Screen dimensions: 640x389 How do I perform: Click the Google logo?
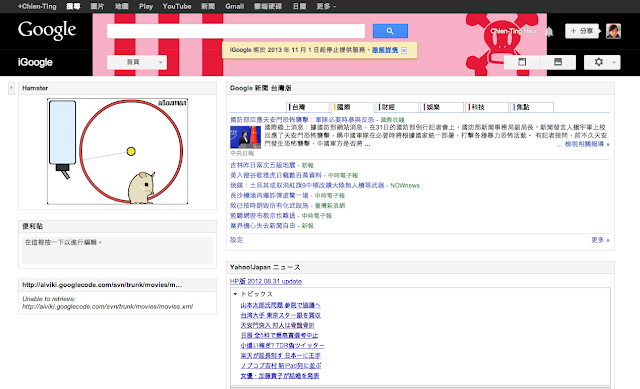[x=47, y=30]
